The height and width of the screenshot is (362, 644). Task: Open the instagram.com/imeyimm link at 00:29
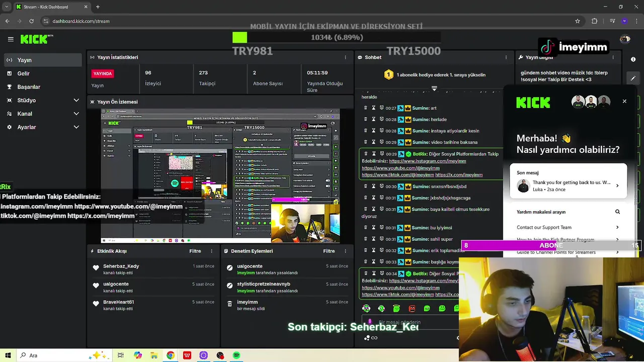pos(428,161)
